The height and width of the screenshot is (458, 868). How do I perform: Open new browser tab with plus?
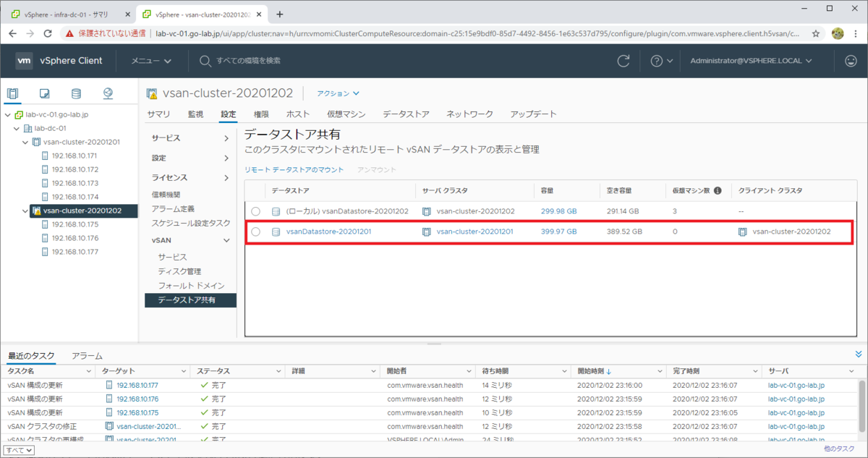click(x=280, y=14)
